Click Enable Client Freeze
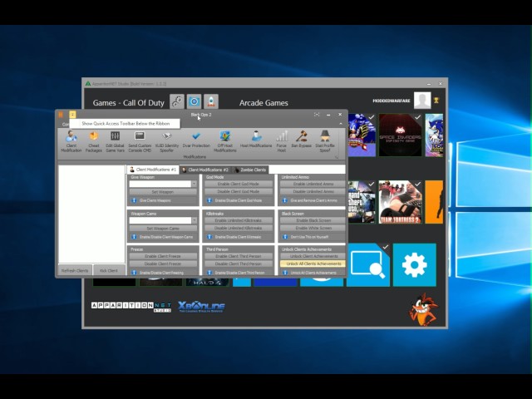This screenshot has height=399, width=532. click(163, 256)
